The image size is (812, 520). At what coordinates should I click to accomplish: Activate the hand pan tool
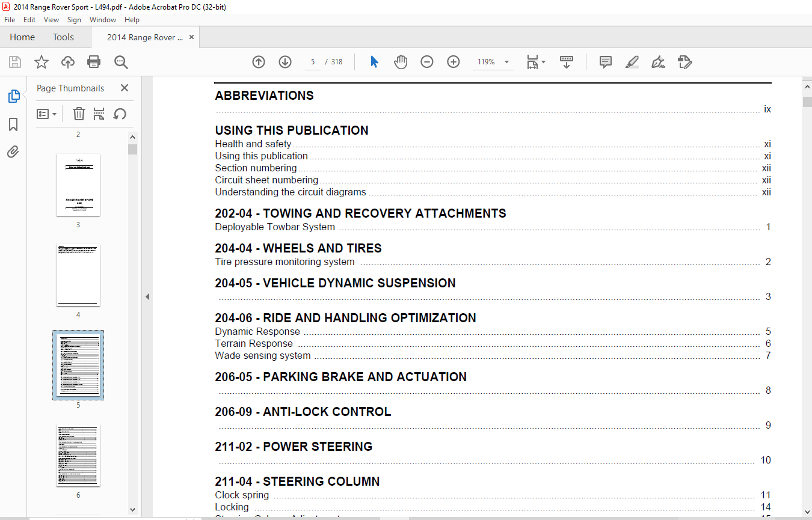click(x=401, y=62)
